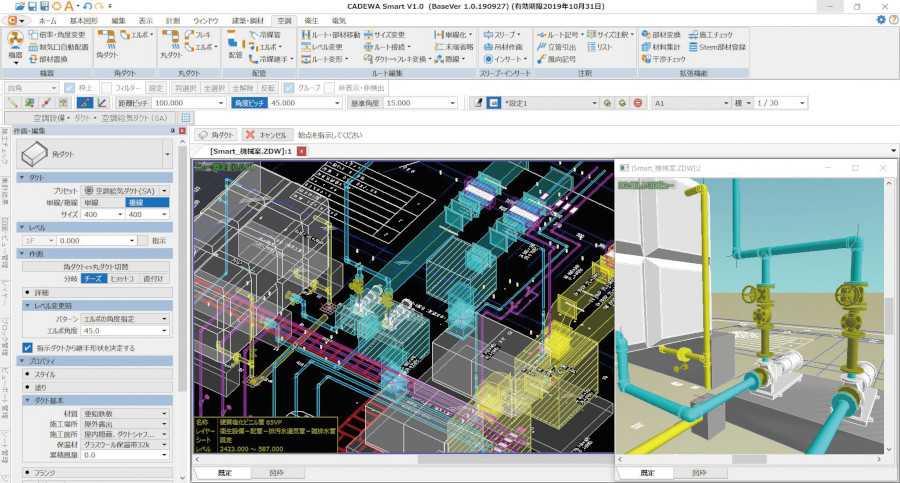Click 角ダクト⇔丸ダクト切替 button
This screenshot has width=900, height=483.
point(96,267)
